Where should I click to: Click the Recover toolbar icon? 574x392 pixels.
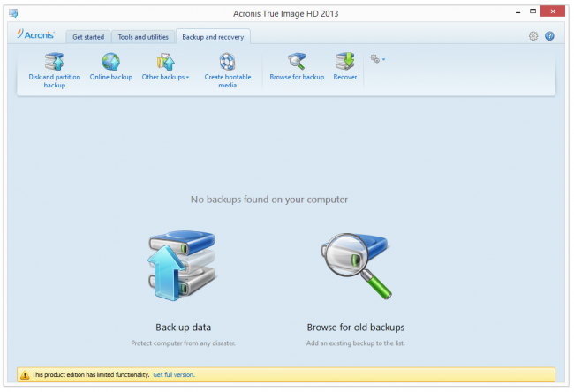pyautogui.click(x=344, y=61)
